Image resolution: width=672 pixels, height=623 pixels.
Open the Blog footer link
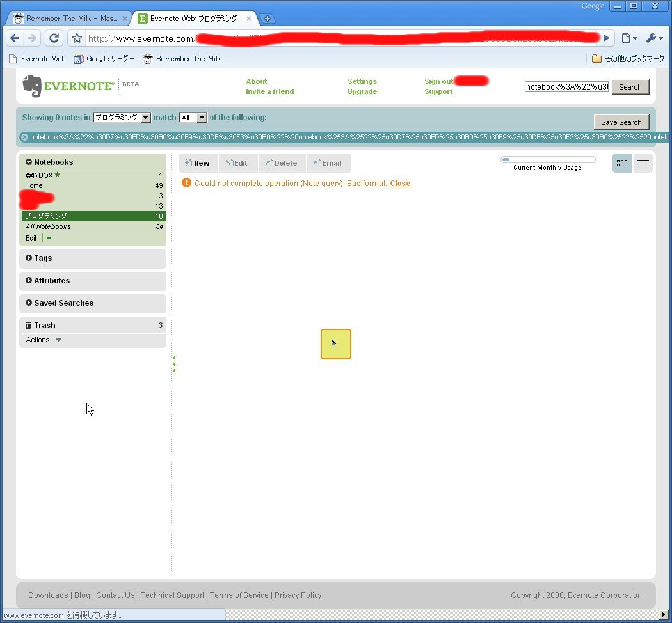point(83,595)
